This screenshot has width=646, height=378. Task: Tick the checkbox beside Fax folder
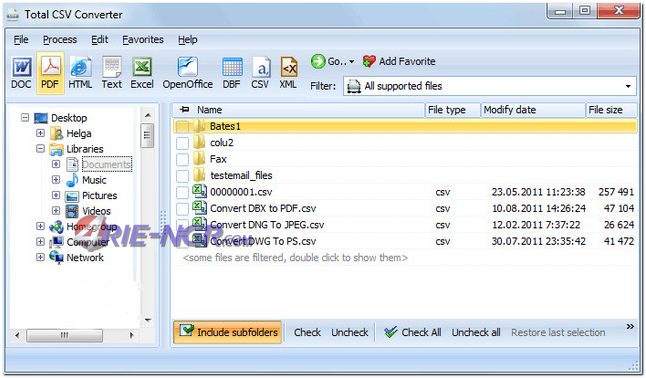click(x=182, y=160)
